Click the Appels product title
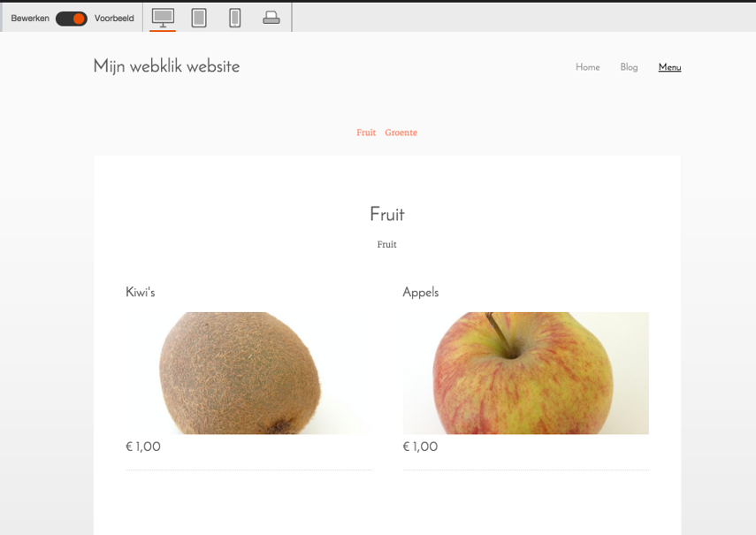Image resolution: width=756 pixels, height=535 pixels. pos(421,293)
